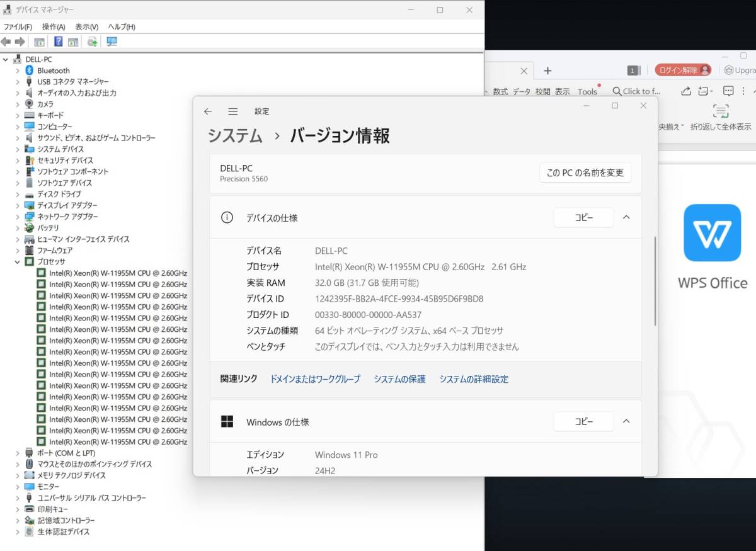The image size is (756, 551).
Task: Select the ソフトウェア コンポーネント category
Action: tap(72, 171)
